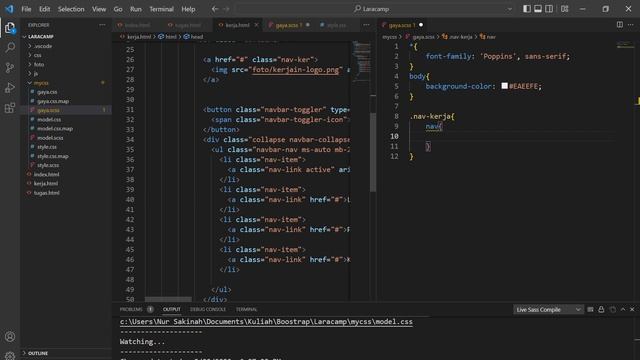Viewport: 640px width, 360px height.
Task: Open the Help menu
Action: coord(188,9)
